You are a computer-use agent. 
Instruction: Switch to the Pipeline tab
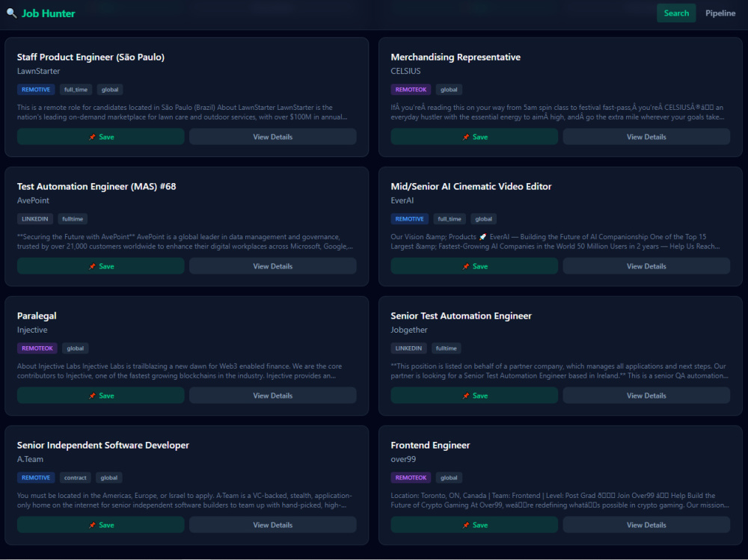[x=720, y=13]
